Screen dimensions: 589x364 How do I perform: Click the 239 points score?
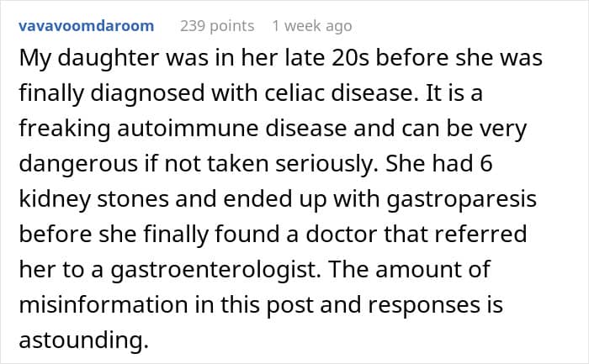point(215,25)
